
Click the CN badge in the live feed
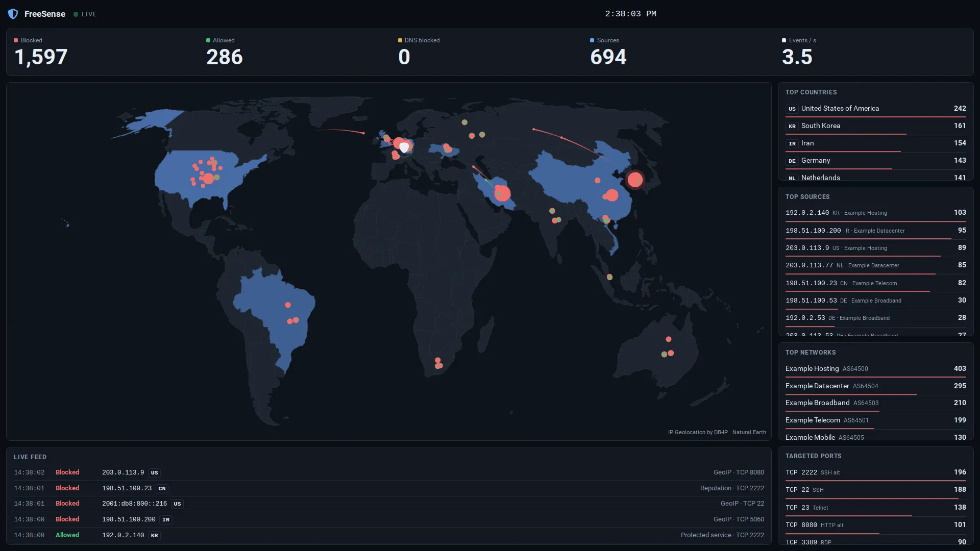click(x=162, y=489)
